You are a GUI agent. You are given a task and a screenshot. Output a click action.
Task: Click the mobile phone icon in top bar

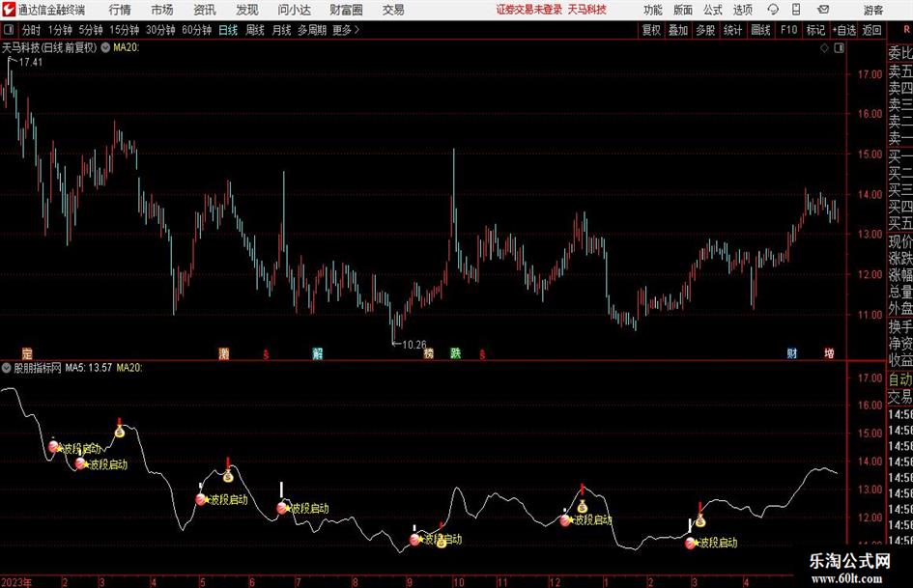[796, 10]
